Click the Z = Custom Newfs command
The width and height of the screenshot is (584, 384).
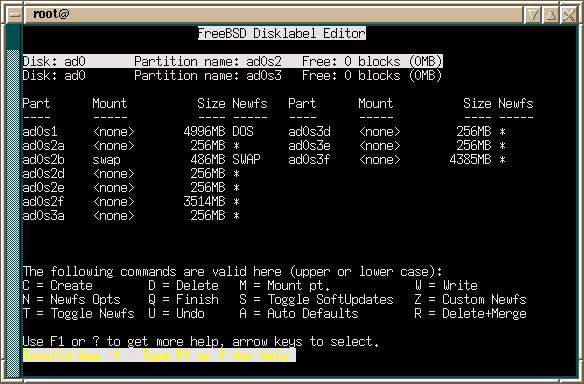[x=470, y=299]
